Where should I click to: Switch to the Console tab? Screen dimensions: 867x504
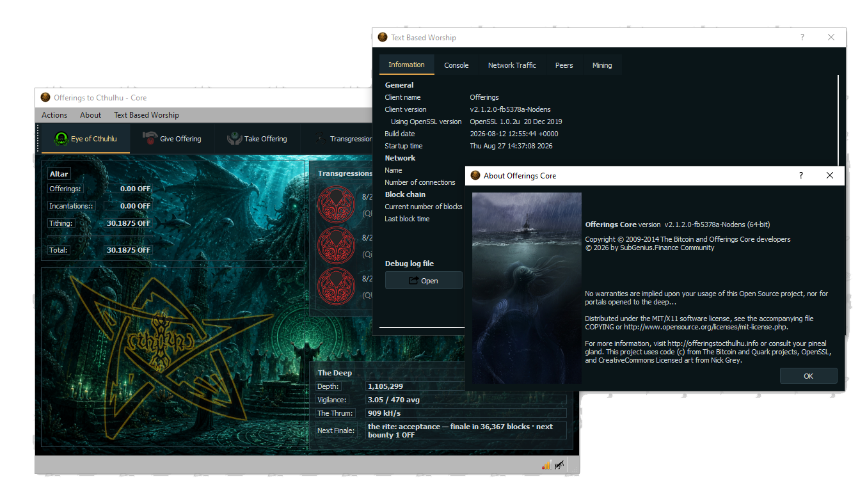coord(456,65)
